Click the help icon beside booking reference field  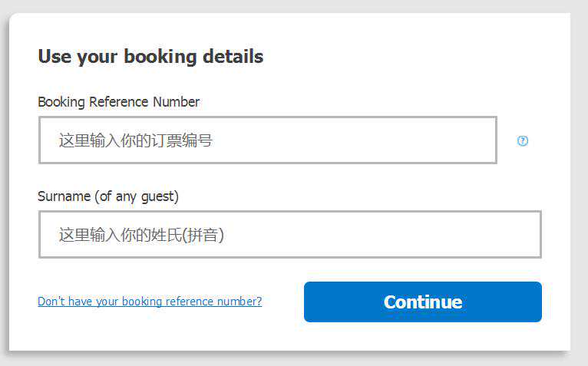(523, 140)
